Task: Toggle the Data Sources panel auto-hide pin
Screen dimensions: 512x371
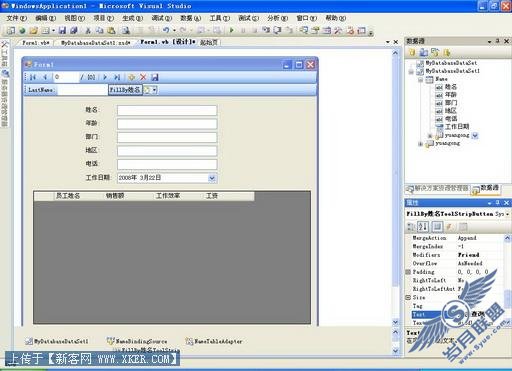Action: pos(498,41)
